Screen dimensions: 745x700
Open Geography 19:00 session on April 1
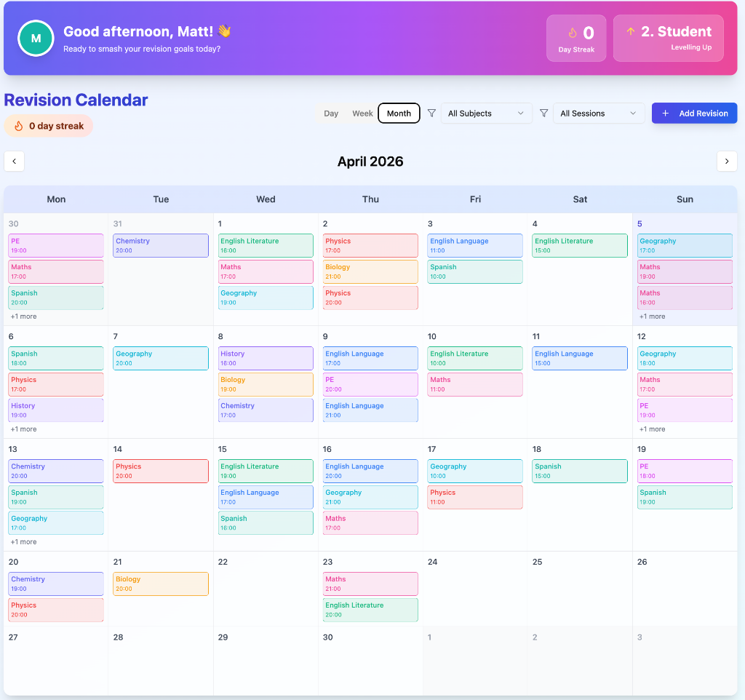coord(266,298)
